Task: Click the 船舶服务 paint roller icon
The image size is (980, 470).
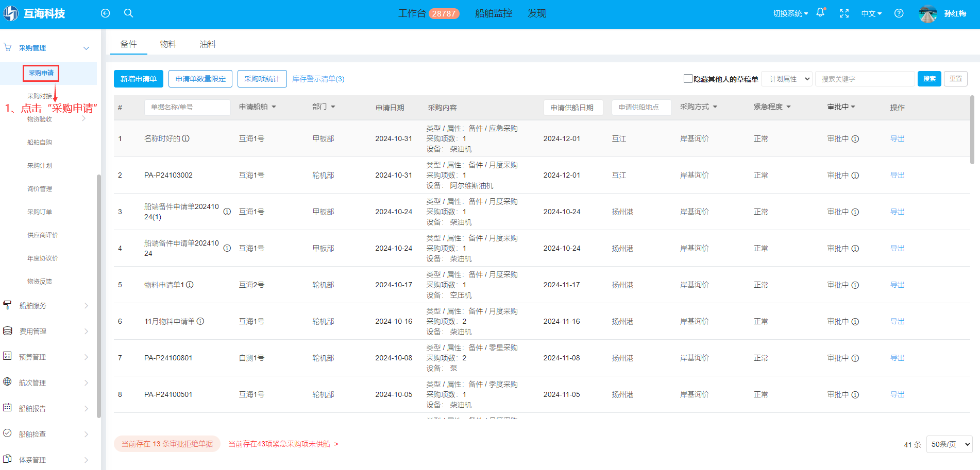Action: (7, 305)
